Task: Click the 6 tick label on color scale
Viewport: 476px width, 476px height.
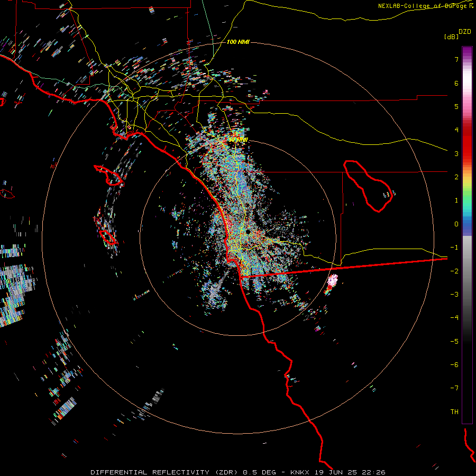Action: click(456, 83)
